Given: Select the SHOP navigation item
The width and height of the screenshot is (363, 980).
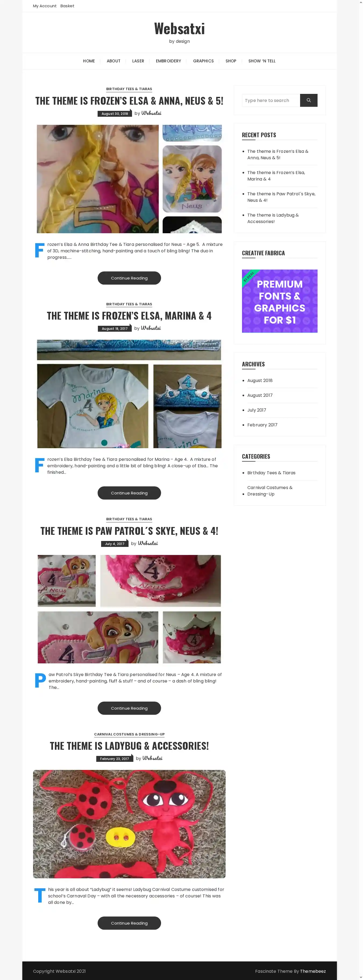Looking at the screenshot, I should click(x=231, y=61).
